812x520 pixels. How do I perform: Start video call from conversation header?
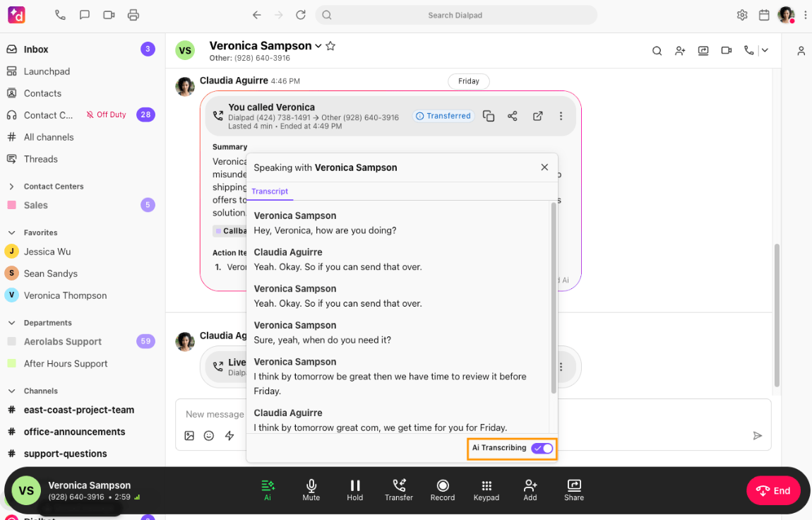click(726, 51)
